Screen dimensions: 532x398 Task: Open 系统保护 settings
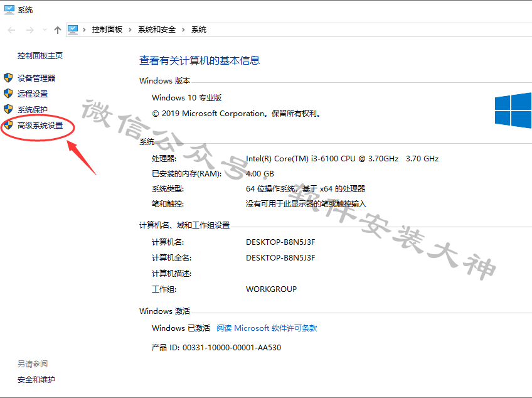point(33,109)
